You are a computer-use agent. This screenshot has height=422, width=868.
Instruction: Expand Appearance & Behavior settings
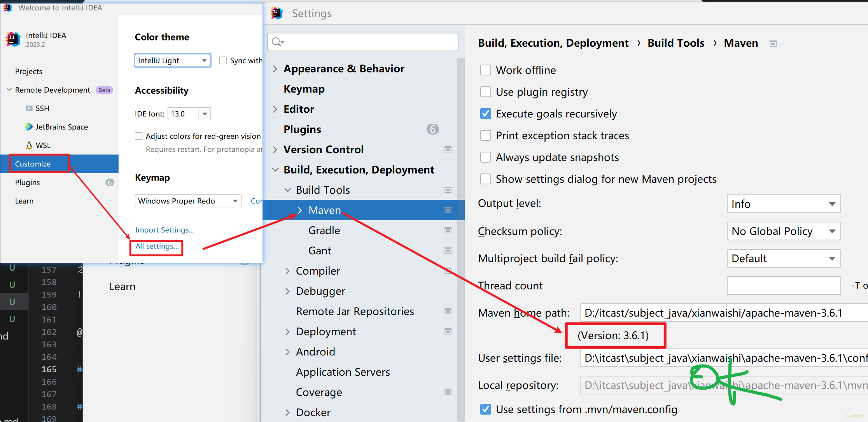pos(275,69)
